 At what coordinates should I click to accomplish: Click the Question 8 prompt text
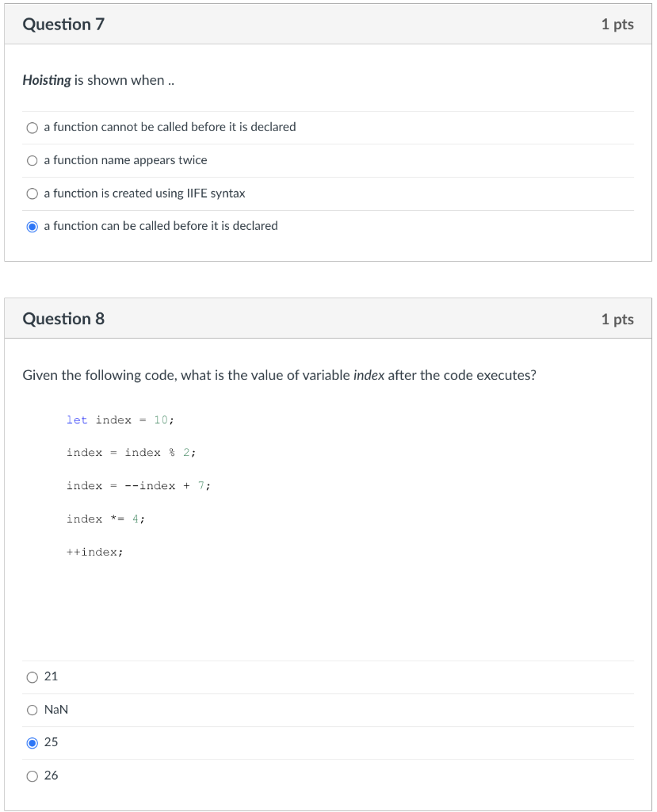(277, 374)
